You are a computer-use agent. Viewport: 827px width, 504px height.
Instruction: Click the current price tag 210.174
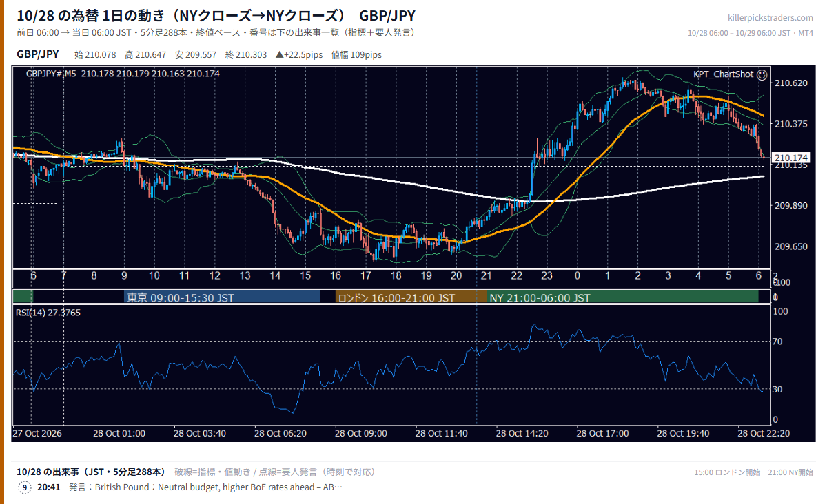pyautogui.click(x=791, y=158)
